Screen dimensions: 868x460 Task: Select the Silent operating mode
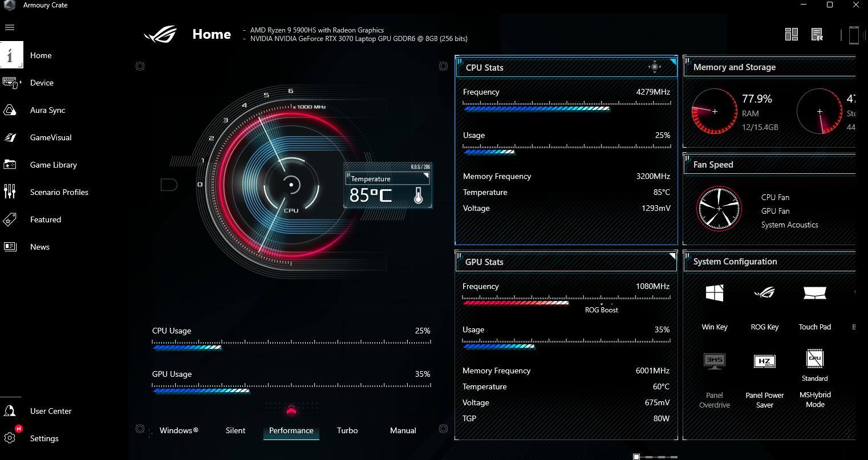(235, 430)
